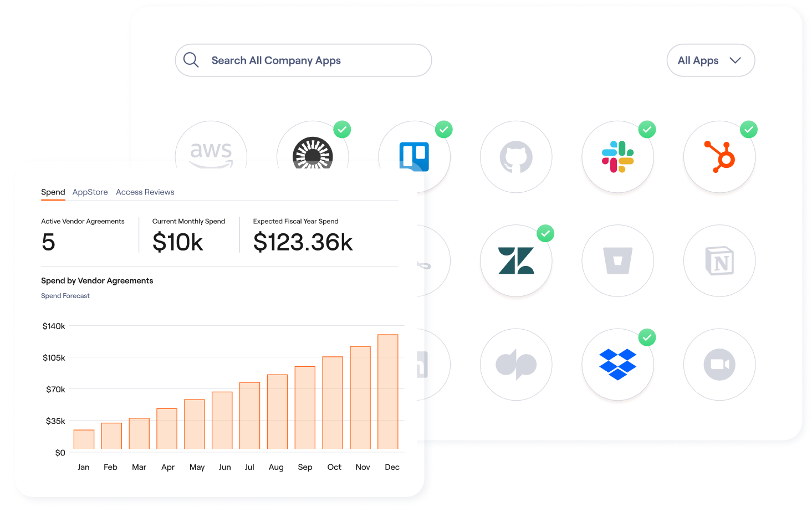This screenshot has height=517, width=812.
Task: Expand the All Apps chevron arrow
Action: tap(736, 60)
